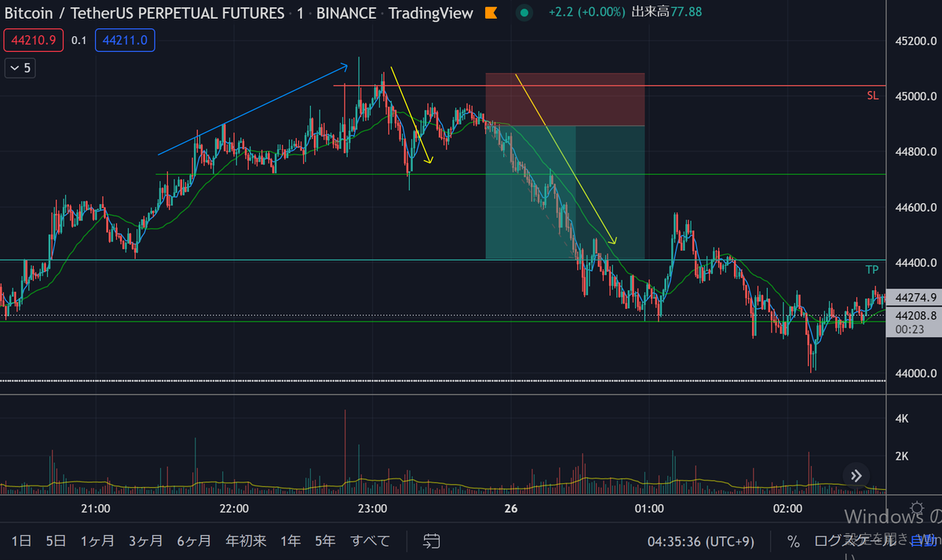Select the blue uptrend arrow drawing
Viewport: 942px width, 560px height.
coord(251,110)
